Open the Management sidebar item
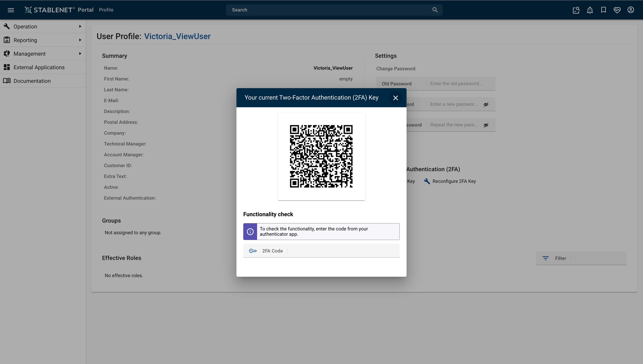This screenshot has height=364, width=643. tap(43, 54)
